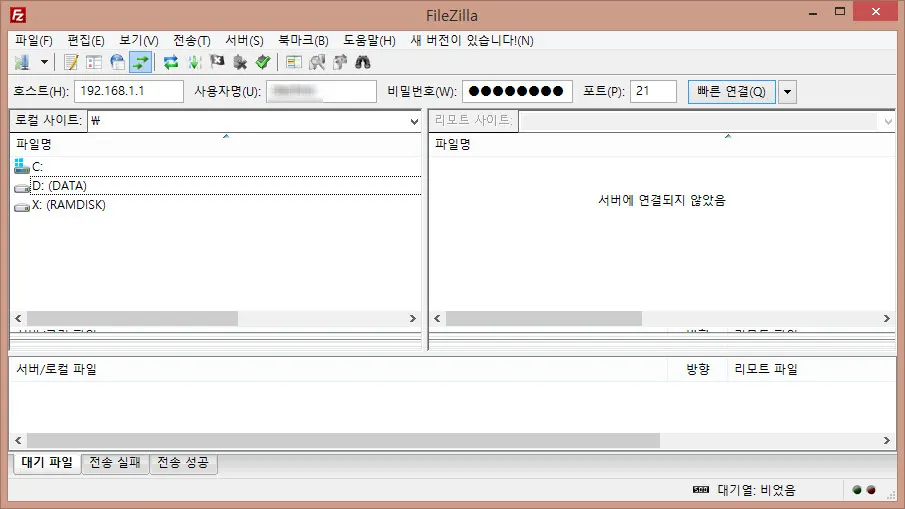Click the FileZilla logo in title bar
The width and height of the screenshot is (905, 509).
click(x=18, y=15)
